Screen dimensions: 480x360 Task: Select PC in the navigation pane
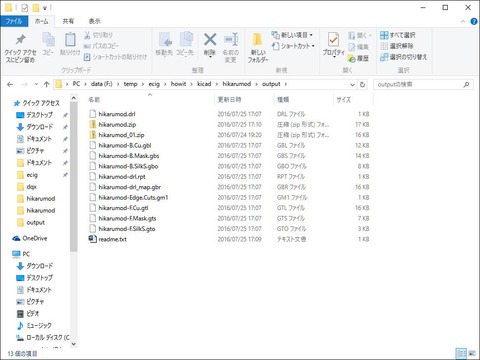coord(21,254)
